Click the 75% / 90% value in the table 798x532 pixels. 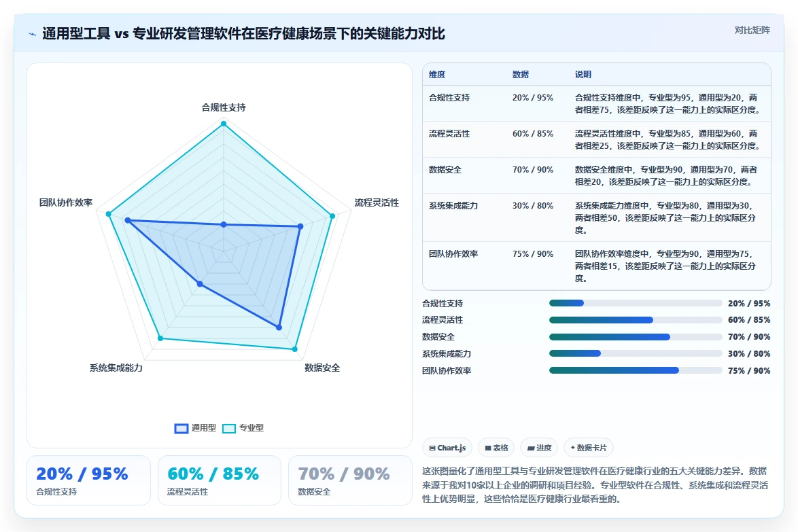(533, 254)
